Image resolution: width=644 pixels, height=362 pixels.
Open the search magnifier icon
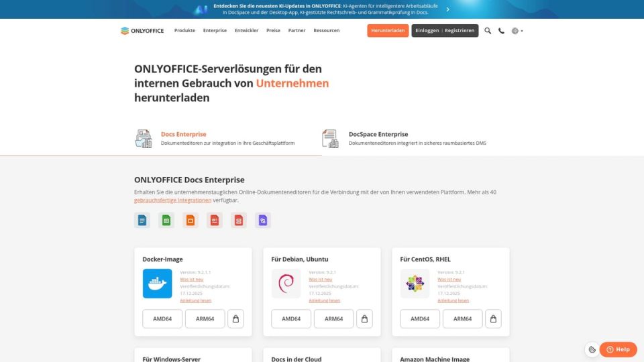488,31
